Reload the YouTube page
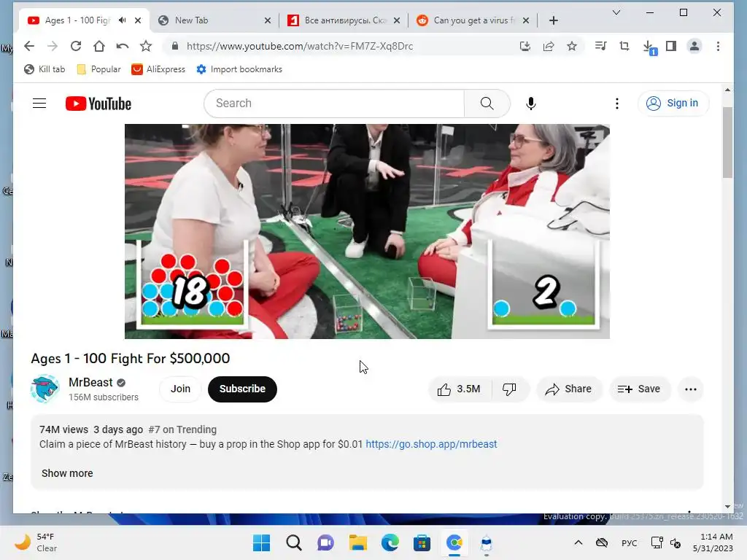747x560 pixels. coord(76,46)
